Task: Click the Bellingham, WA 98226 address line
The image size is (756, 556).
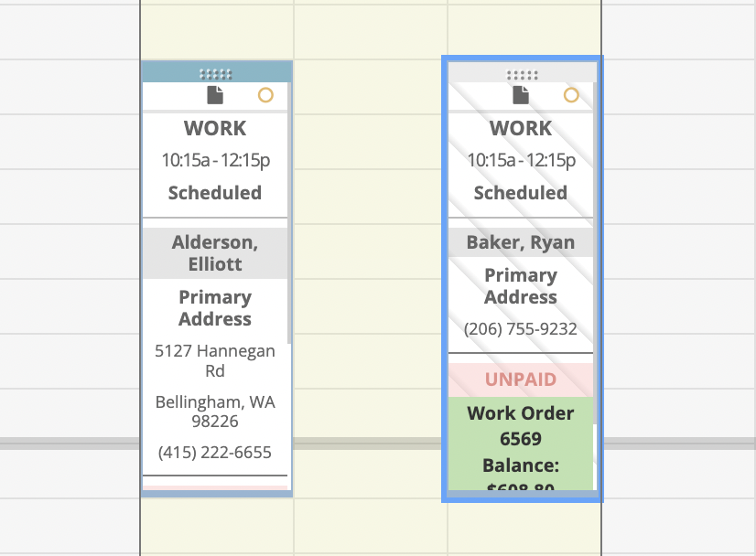Action: 215,412
